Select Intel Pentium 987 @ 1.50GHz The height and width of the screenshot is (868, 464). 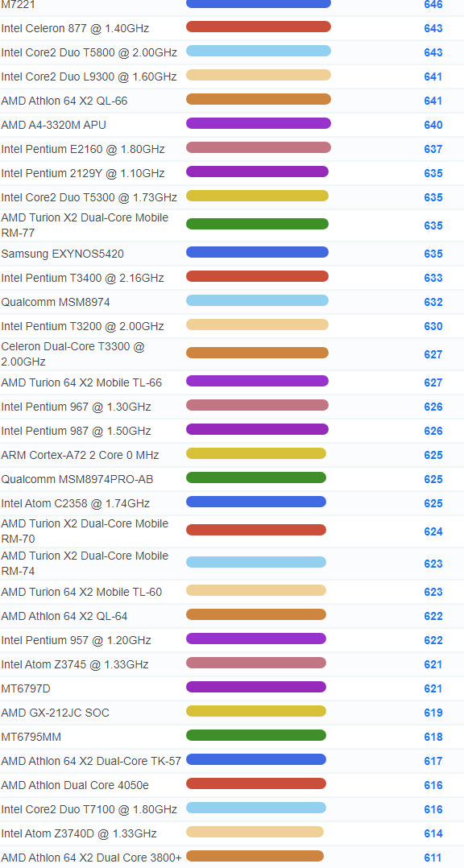tap(76, 432)
